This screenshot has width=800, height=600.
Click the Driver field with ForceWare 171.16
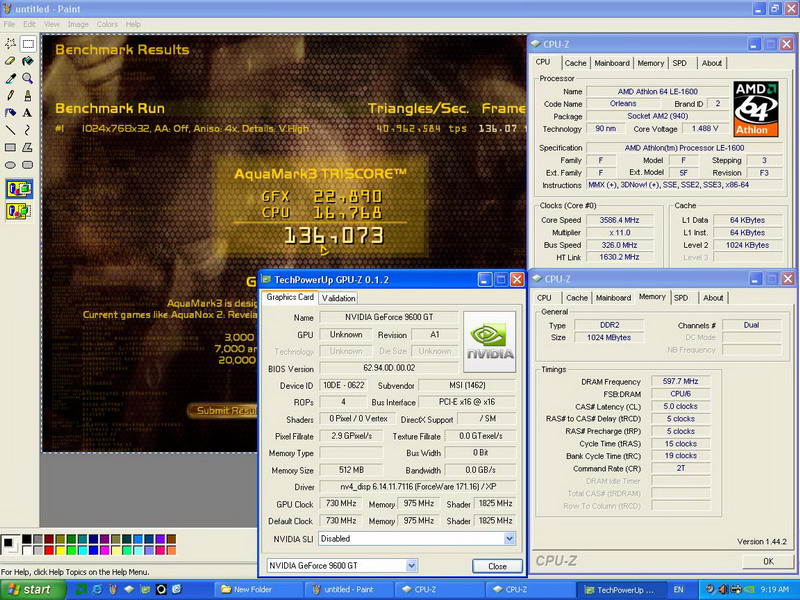(x=417, y=487)
